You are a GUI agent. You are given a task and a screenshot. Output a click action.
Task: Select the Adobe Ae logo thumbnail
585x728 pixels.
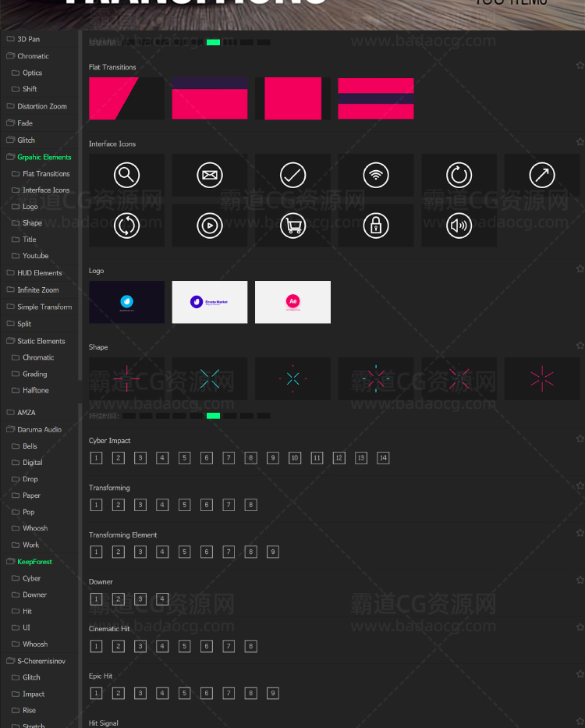(x=292, y=302)
